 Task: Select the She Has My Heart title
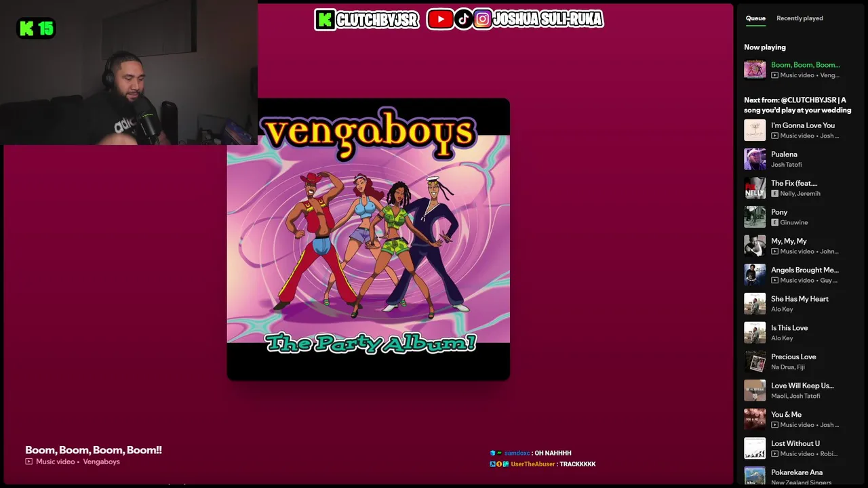800,299
